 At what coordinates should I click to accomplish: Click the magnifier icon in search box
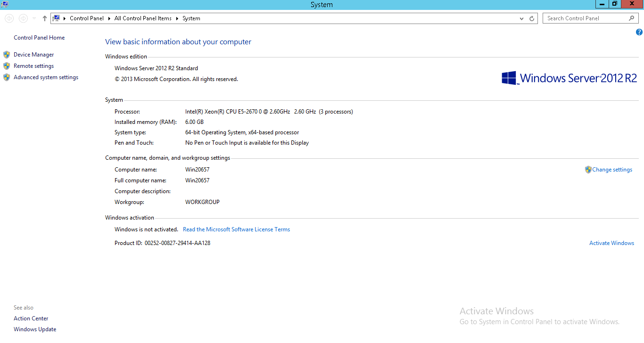tap(632, 18)
